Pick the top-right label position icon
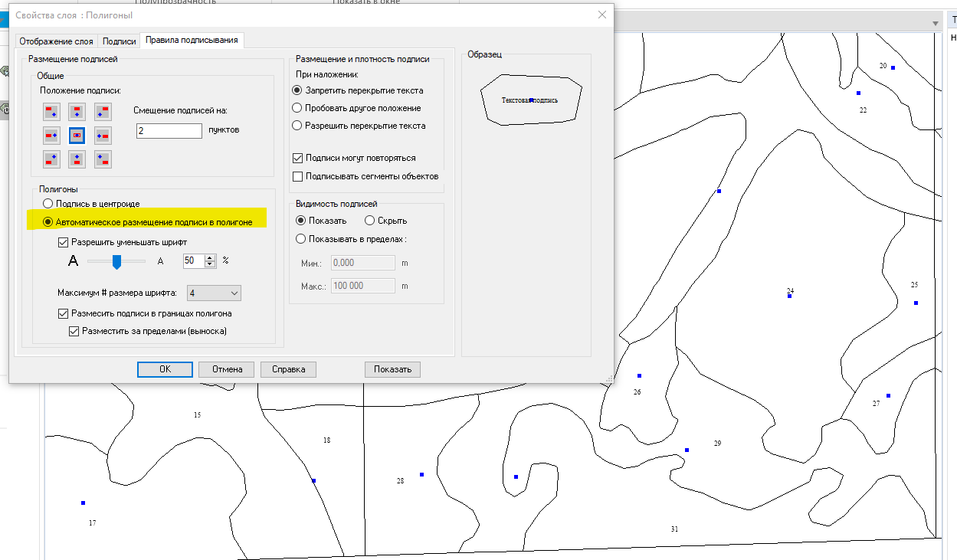Image resolution: width=957 pixels, height=560 pixels. point(103,112)
